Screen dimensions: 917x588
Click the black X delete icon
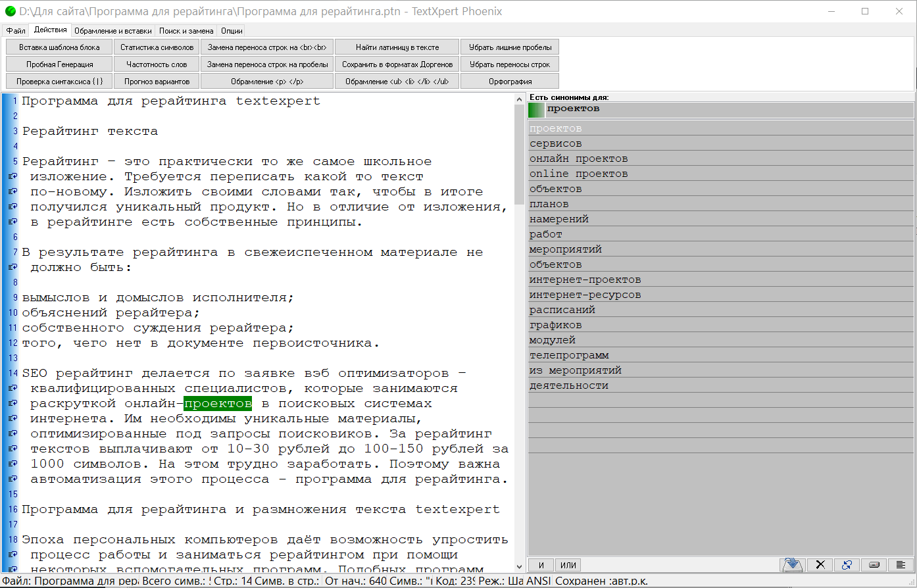820,565
